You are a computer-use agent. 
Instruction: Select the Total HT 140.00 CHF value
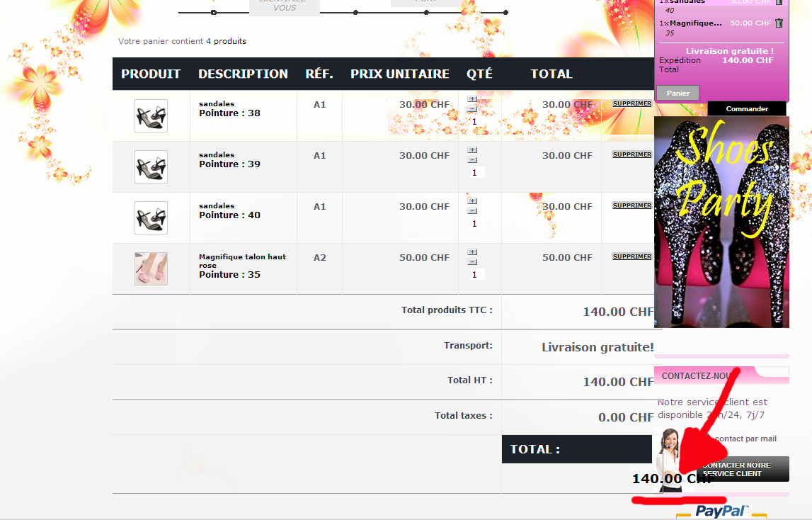(618, 382)
